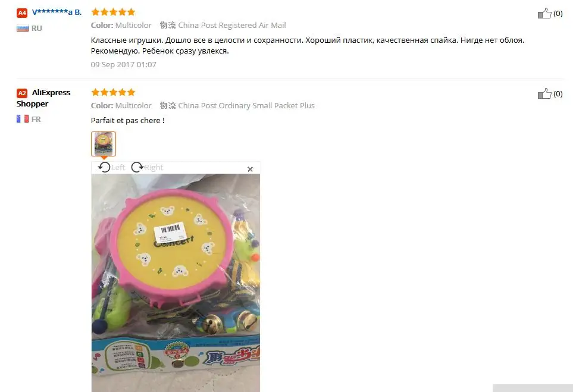This screenshot has height=392, width=573.
Task: Click the 09 Sep 2017 review date
Action: pos(124,64)
